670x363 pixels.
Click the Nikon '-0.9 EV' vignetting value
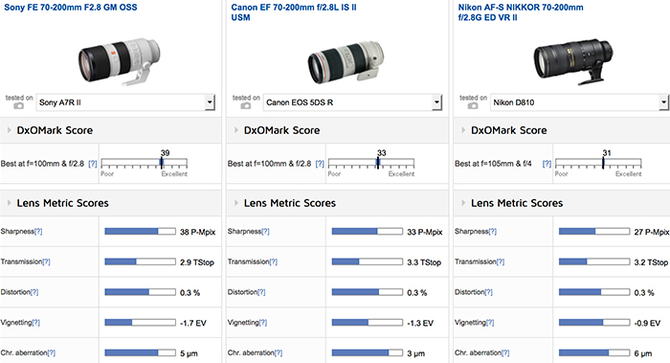coord(647,323)
